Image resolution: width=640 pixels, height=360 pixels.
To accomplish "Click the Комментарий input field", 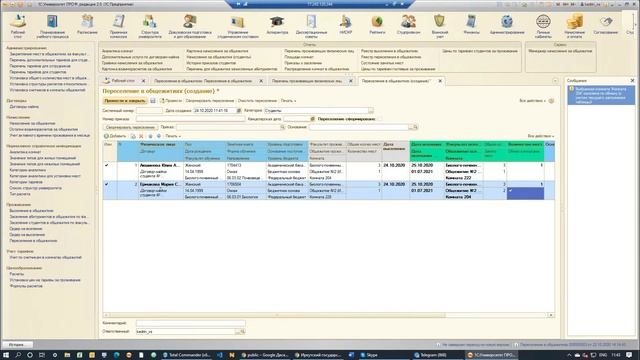I will pyautogui.click(x=191, y=323).
